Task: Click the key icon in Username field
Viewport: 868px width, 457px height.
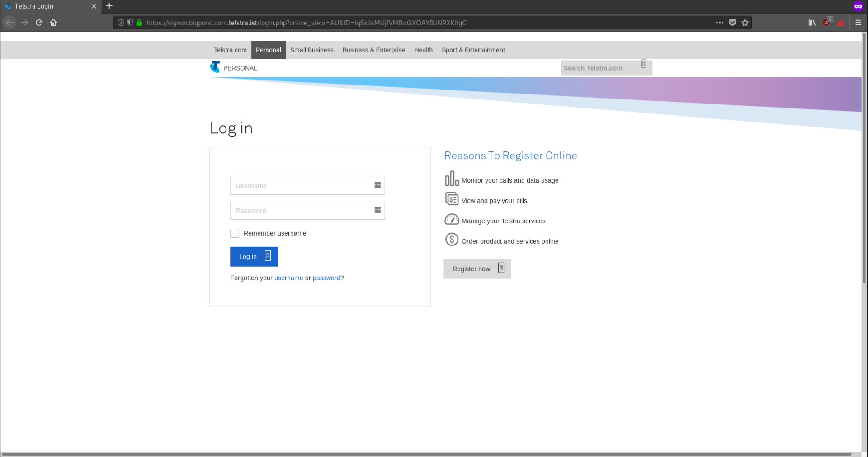Action: [377, 185]
